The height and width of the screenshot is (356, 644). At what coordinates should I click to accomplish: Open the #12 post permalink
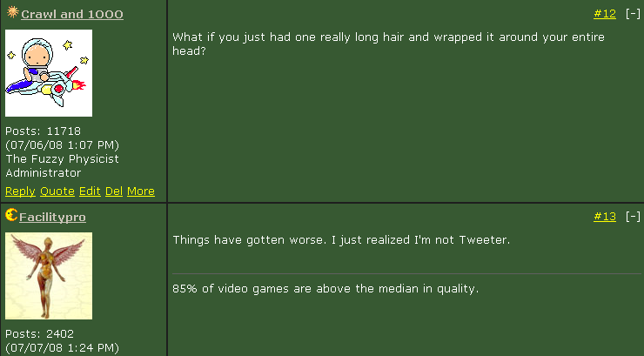coord(605,14)
